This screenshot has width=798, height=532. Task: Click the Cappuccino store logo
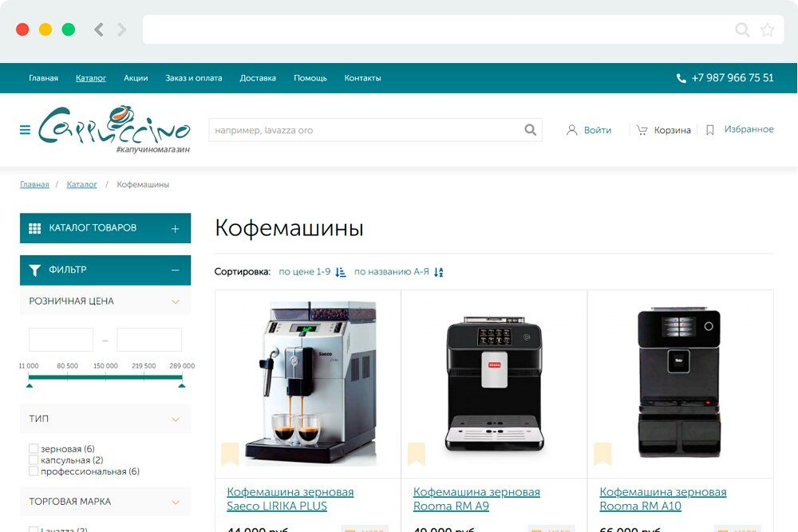point(114,129)
